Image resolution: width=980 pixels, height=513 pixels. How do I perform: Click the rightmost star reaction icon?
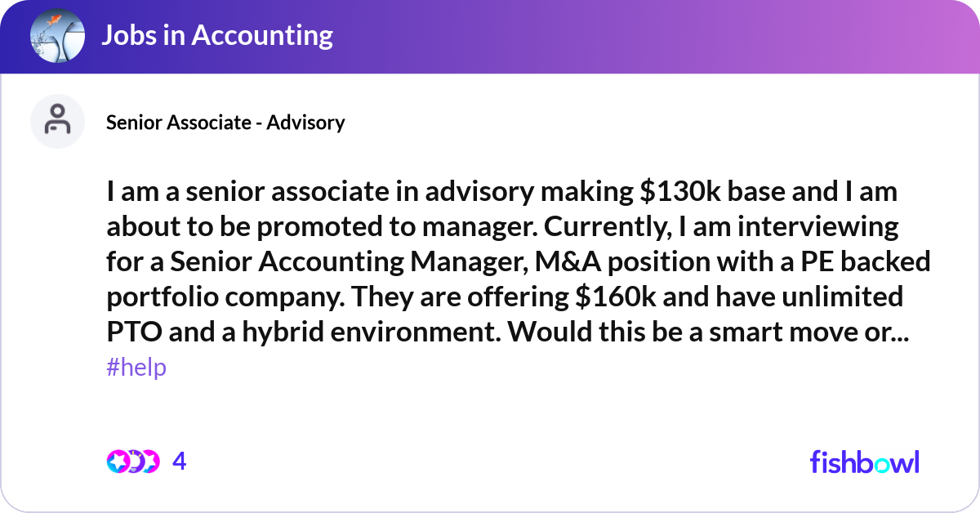(151, 462)
